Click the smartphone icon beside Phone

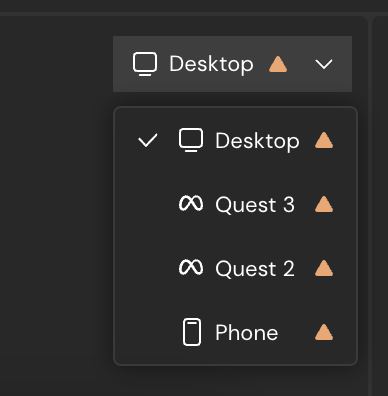click(192, 332)
